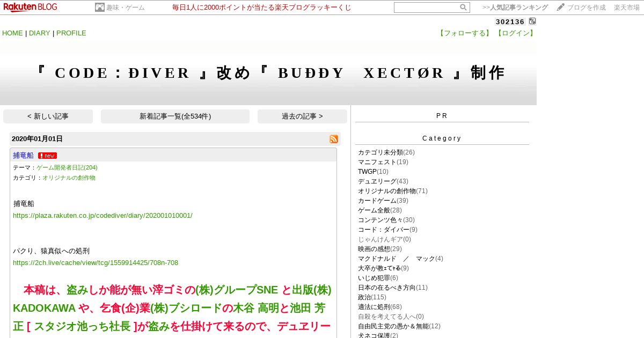
Task: Go to 過去の記事 > button
Action: pos(302,116)
